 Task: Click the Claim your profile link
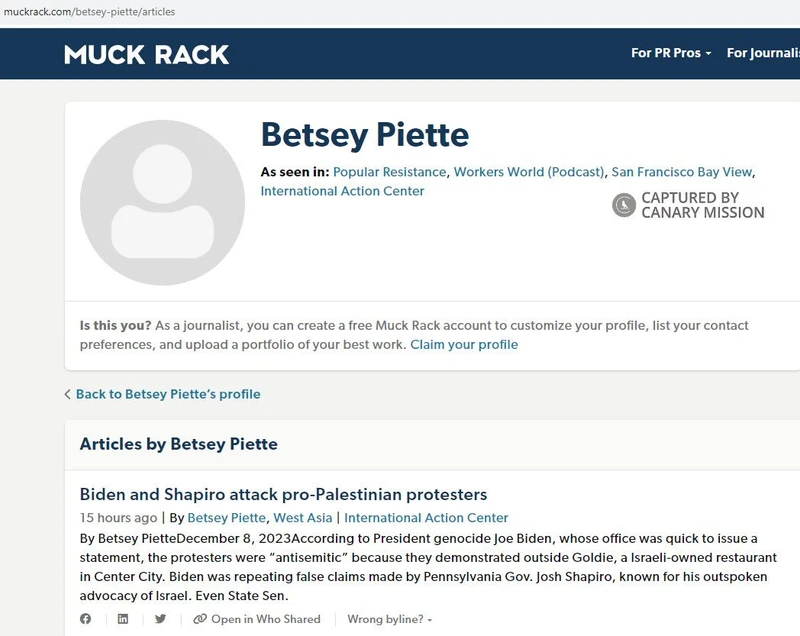point(463,344)
